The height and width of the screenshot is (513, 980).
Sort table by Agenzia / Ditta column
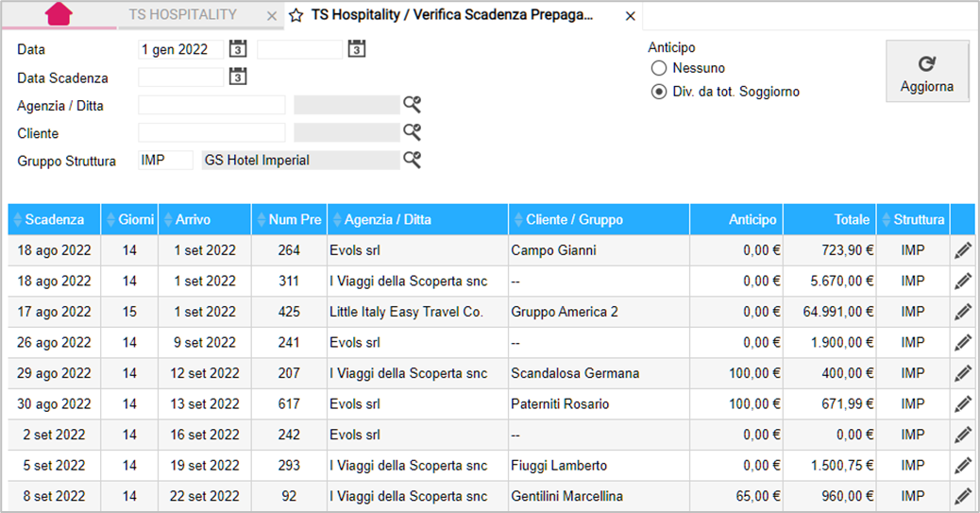click(417, 219)
